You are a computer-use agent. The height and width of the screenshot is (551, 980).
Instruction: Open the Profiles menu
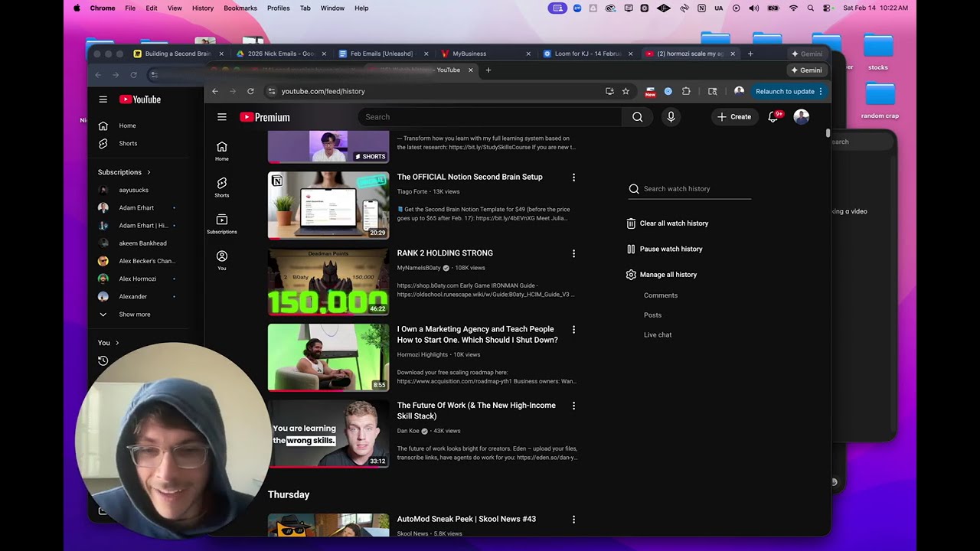278,8
